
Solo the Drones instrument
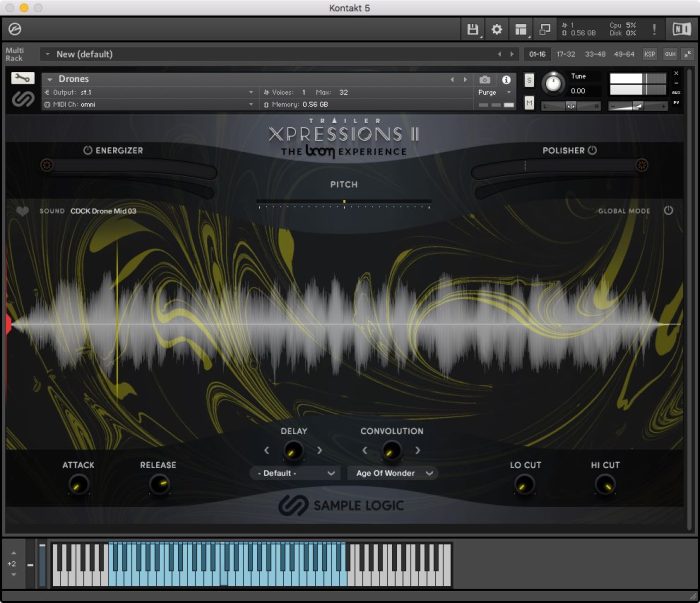tap(529, 80)
